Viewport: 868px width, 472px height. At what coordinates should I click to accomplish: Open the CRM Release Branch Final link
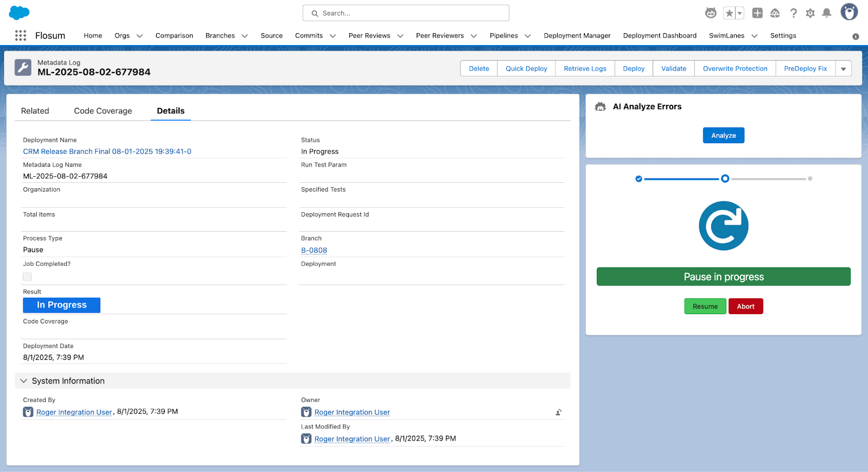[107, 152]
